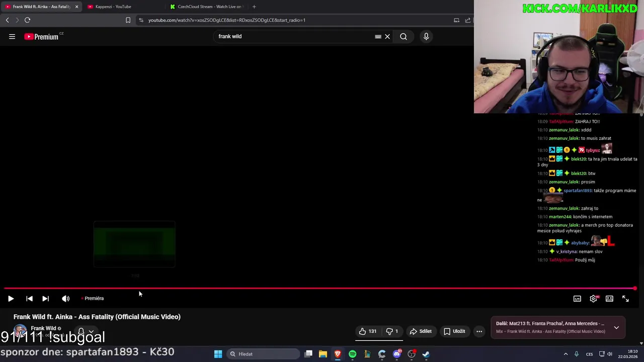Show hidden system tray icons
The width and height of the screenshot is (644, 362).
566,354
